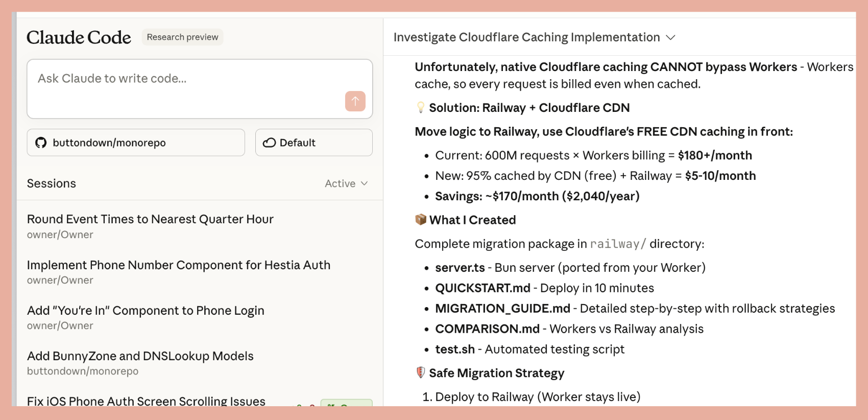Open the buttondown/monorepo repository selector
The width and height of the screenshot is (868, 420).
tap(136, 143)
